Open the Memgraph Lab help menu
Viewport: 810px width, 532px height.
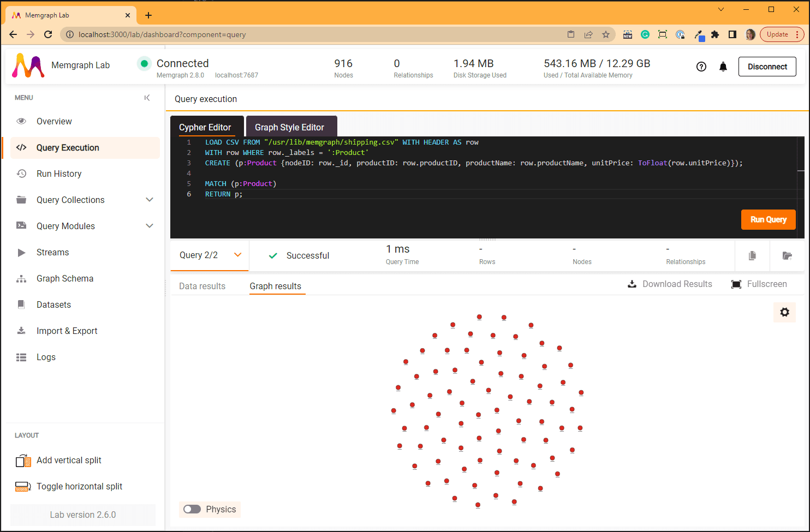click(701, 66)
